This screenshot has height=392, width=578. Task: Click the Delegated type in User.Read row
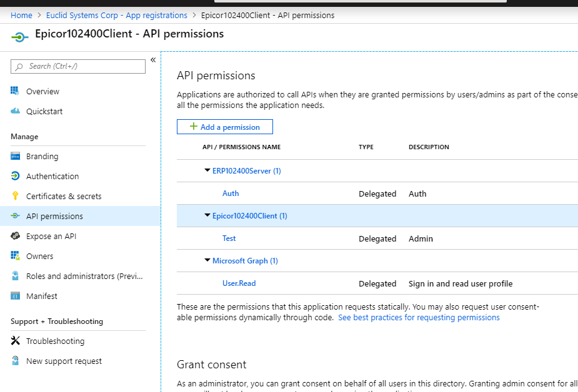377,283
